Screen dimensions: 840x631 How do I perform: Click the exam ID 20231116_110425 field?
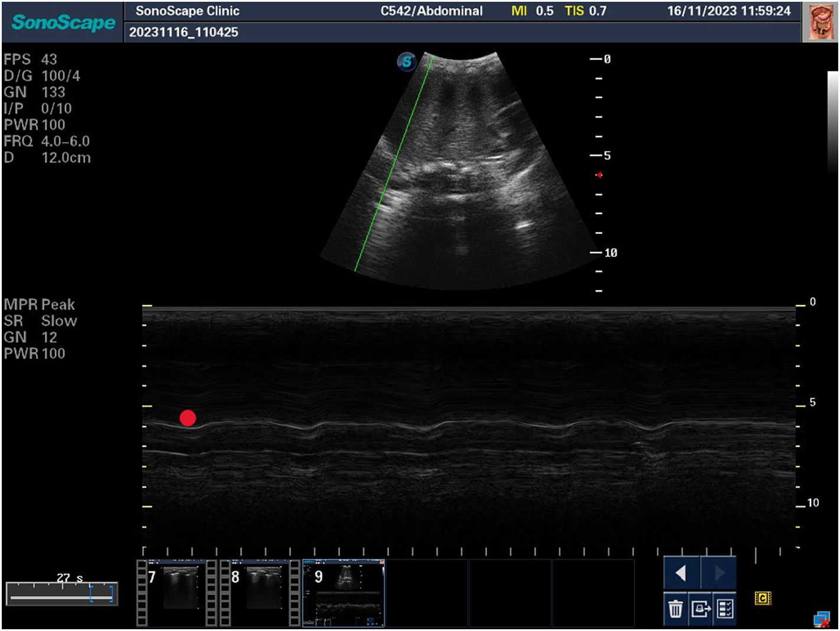[184, 32]
